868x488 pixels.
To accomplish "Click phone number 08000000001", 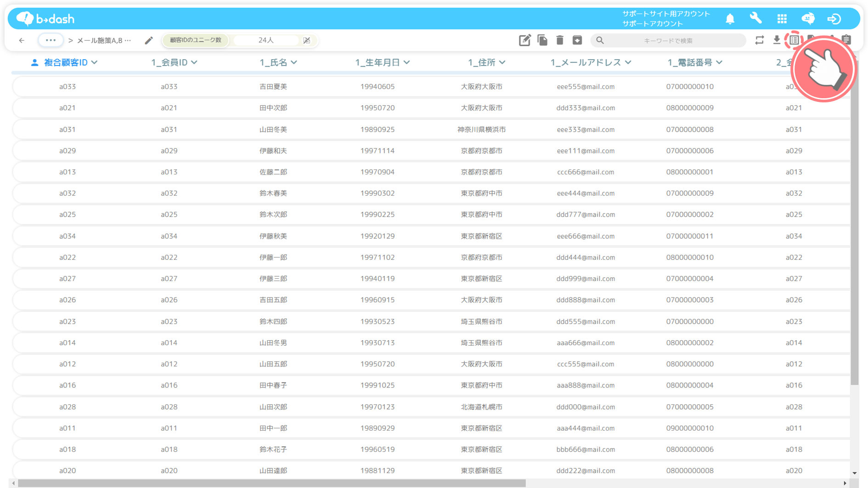I will 690,172.
